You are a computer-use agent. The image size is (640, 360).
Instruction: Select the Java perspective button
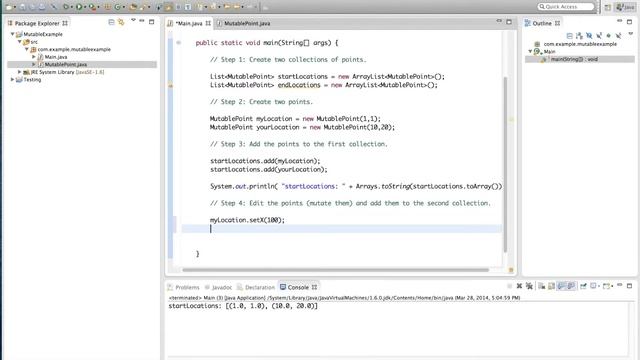point(625,7)
